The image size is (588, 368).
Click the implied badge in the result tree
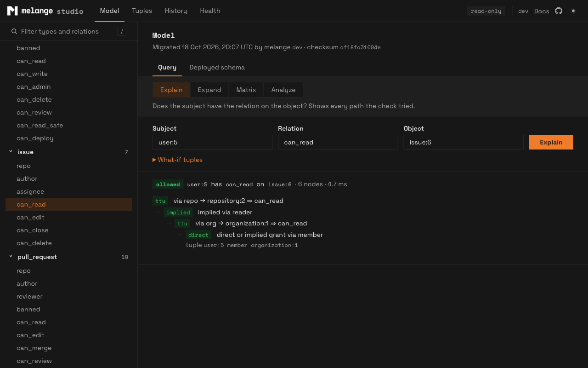(x=178, y=212)
